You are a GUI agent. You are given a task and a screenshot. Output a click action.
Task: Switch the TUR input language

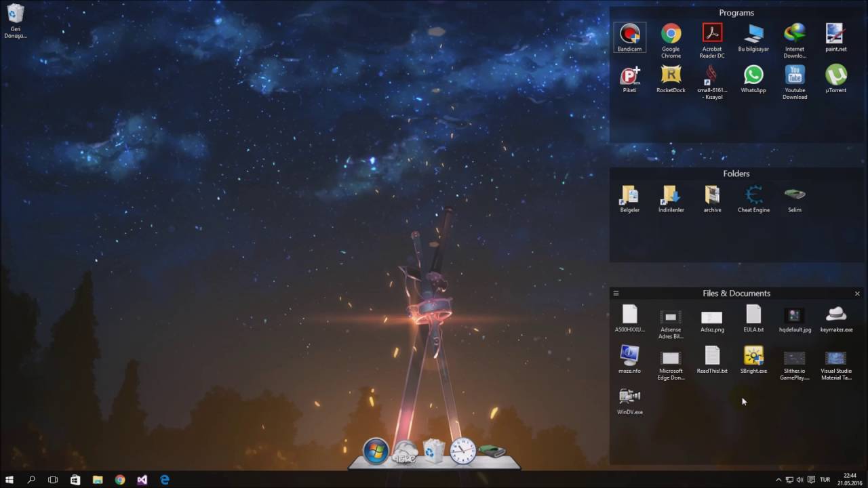825,479
